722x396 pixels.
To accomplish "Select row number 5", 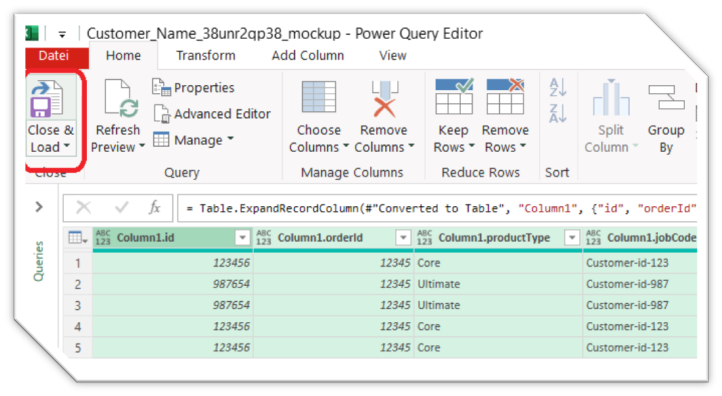I will click(x=77, y=348).
